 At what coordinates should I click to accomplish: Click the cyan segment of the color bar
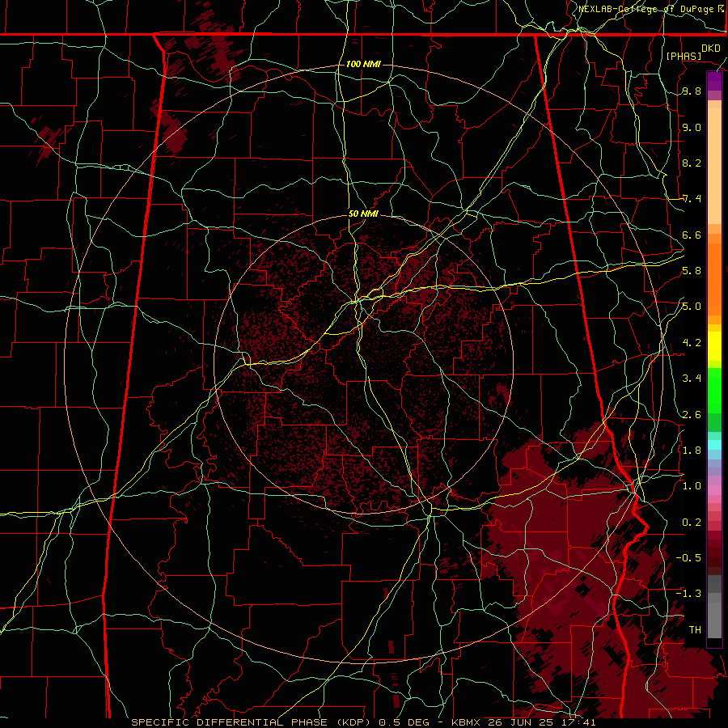714,444
